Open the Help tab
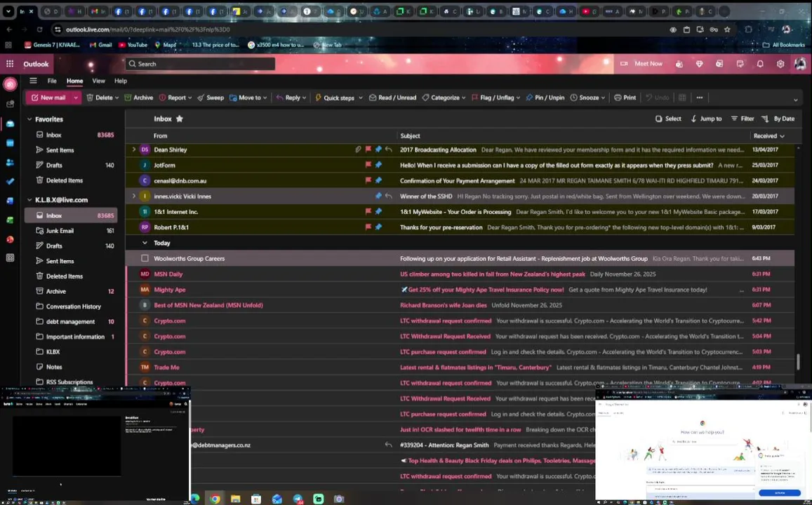Screen dimensions: 812x505 [x=121, y=81]
